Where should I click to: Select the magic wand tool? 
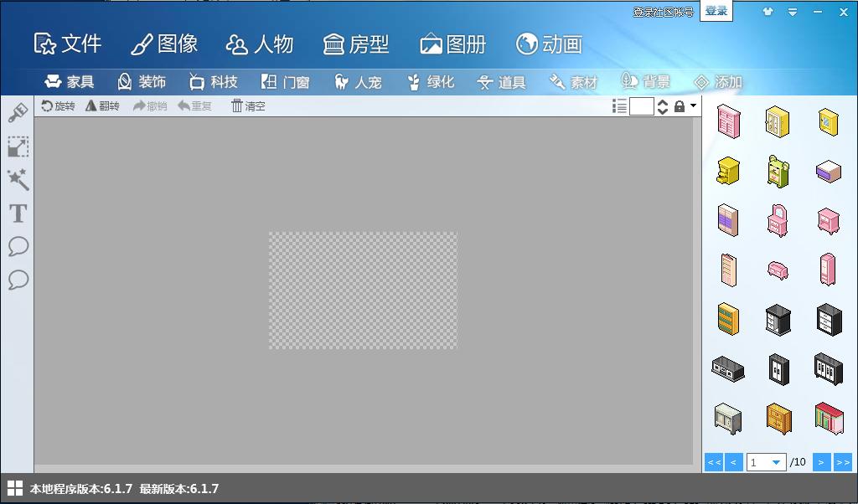coord(18,180)
